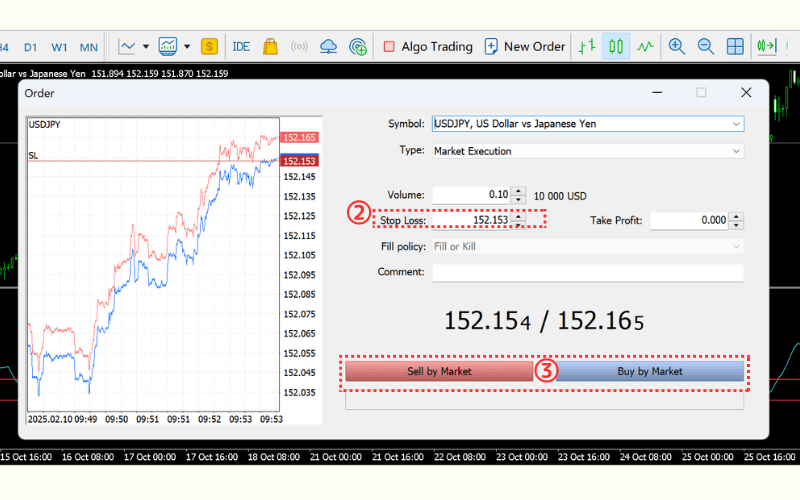Click the Buy by Market button
The image size is (800, 500).
[650, 371]
